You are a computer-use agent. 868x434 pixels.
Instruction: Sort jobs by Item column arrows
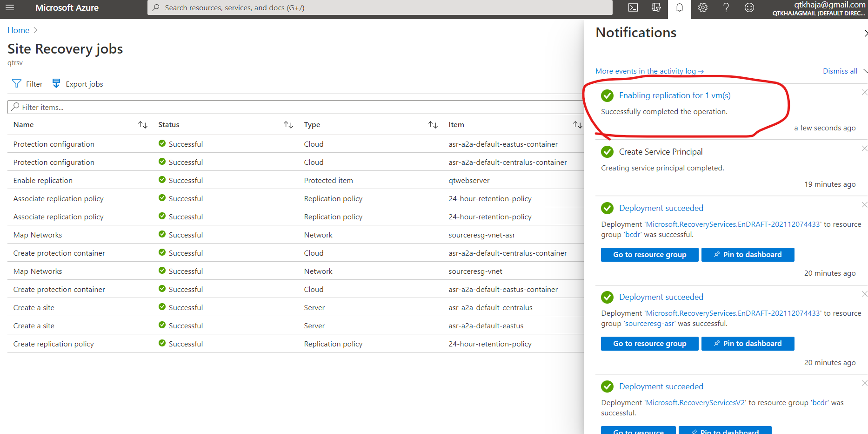coord(578,125)
